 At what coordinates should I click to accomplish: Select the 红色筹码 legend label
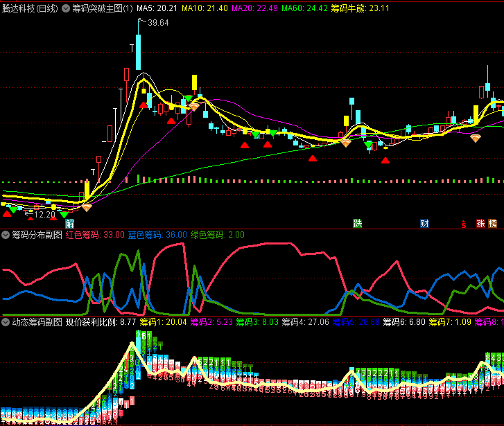point(95,235)
